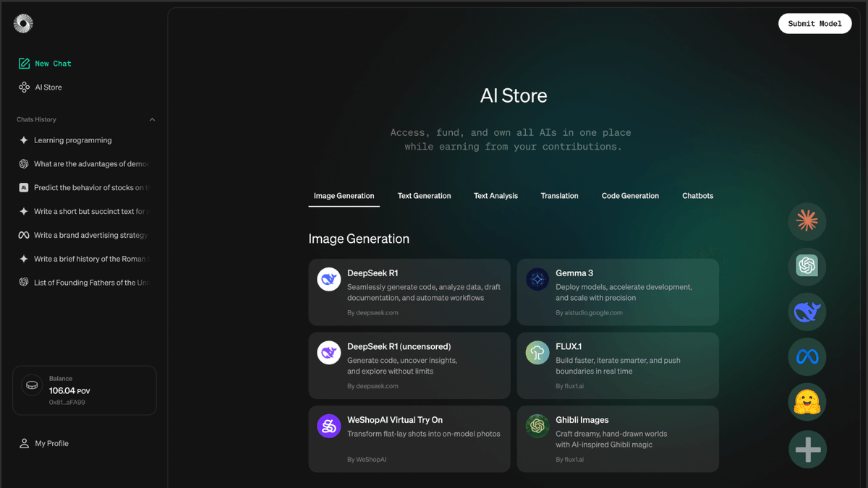
Task: Click the wallet address 0x8f...aFA99
Action: [x=67, y=402]
